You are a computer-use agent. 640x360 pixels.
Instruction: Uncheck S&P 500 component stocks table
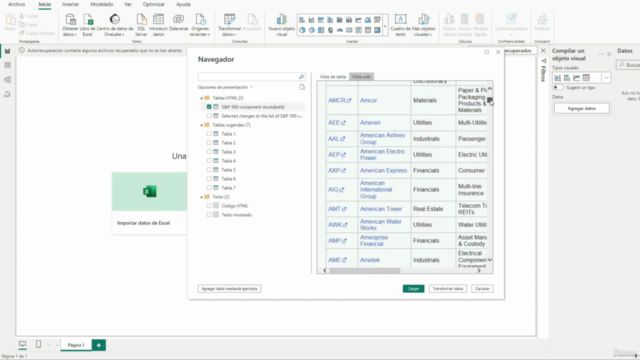[209, 107]
